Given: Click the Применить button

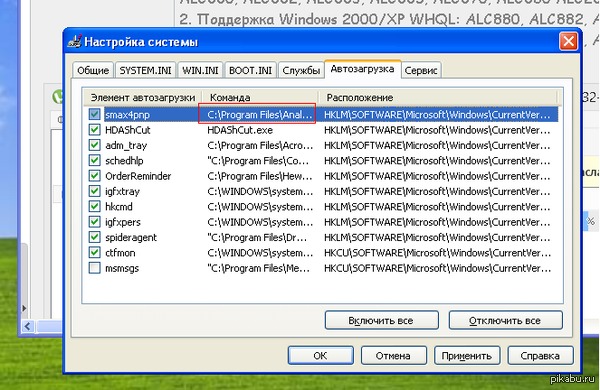Looking at the screenshot, I should click(x=466, y=355).
